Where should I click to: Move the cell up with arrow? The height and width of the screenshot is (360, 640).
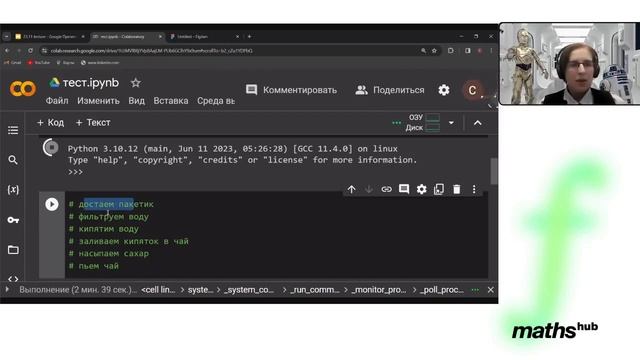coord(351,189)
